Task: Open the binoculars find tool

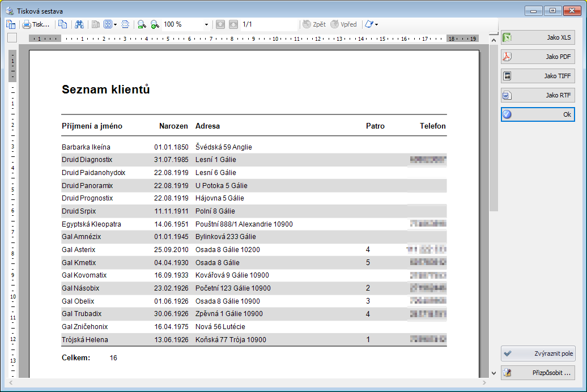Action: click(79, 25)
